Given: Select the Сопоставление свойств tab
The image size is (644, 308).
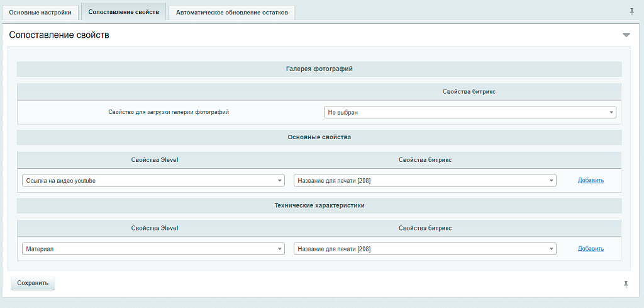Looking at the screenshot, I should click(123, 12).
